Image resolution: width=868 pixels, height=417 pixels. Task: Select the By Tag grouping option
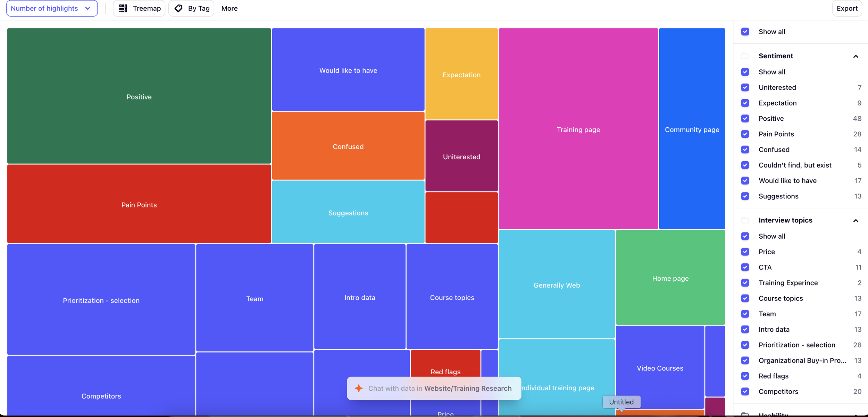coord(191,8)
